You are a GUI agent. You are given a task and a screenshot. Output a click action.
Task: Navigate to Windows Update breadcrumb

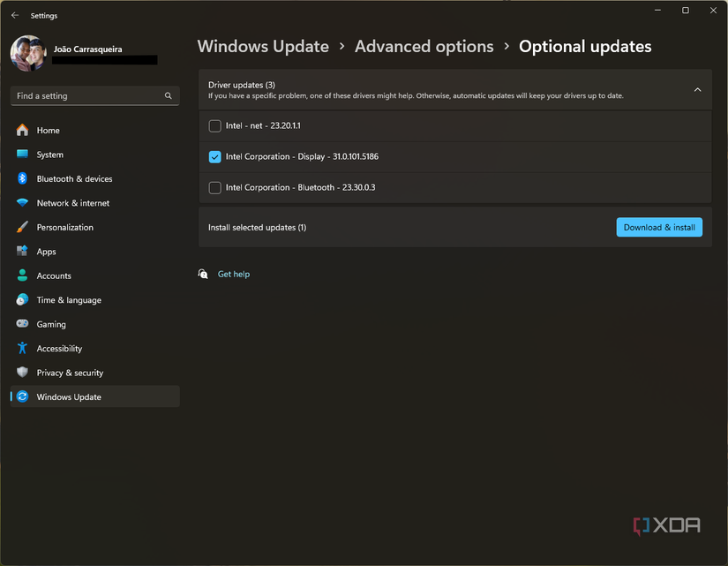tap(263, 47)
